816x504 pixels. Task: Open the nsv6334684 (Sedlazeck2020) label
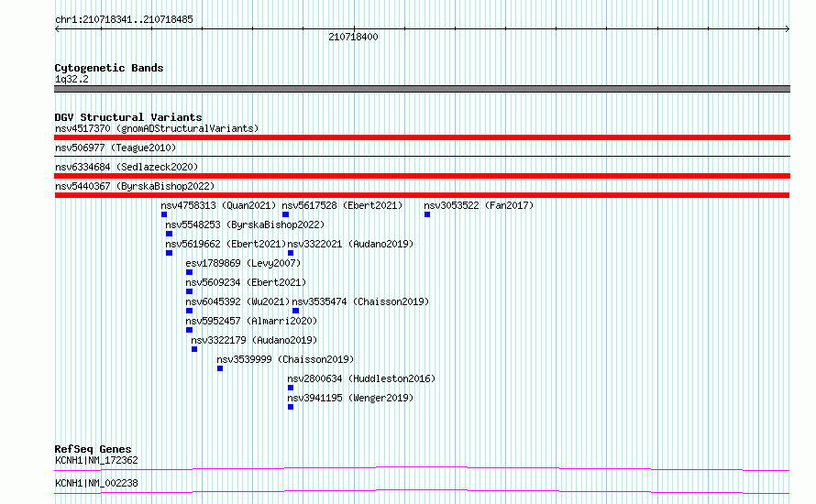tap(127, 167)
